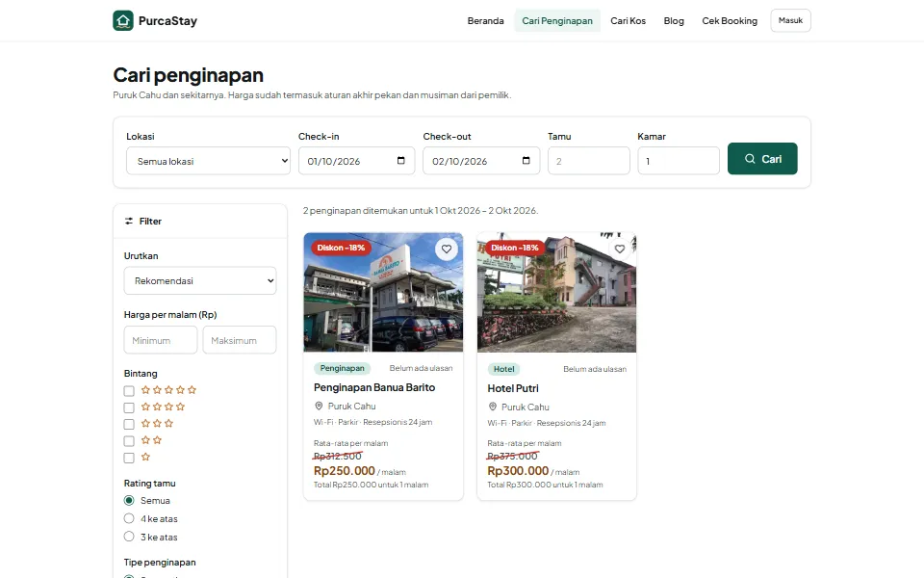Click '2 penginapan ditemukan' results summary
Image resolution: width=924 pixels, height=578 pixels.
pos(421,211)
